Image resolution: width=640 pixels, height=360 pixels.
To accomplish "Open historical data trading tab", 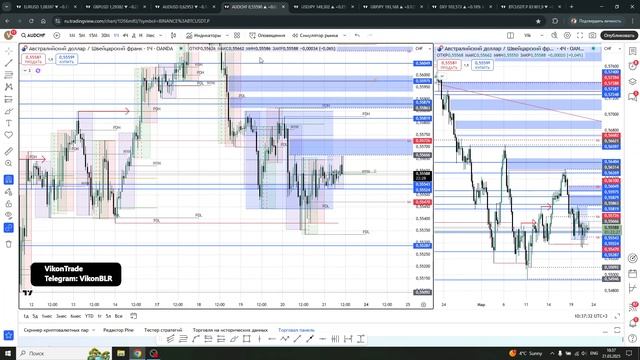I will click(x=230, y=330).
